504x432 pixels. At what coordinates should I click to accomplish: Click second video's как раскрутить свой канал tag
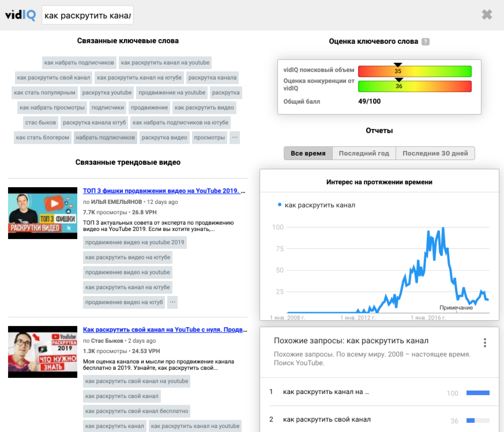pyautogui.click(x=122, y=396)
